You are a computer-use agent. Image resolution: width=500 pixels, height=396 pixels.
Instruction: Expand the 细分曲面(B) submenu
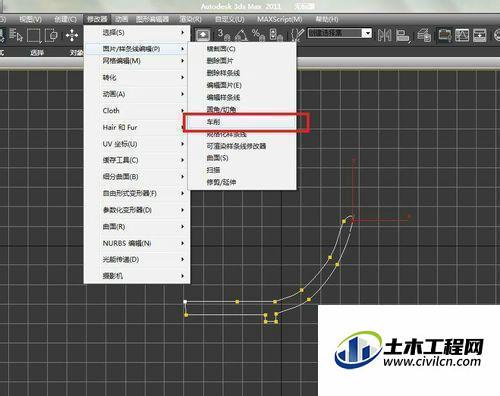click(x=137, y=177)
